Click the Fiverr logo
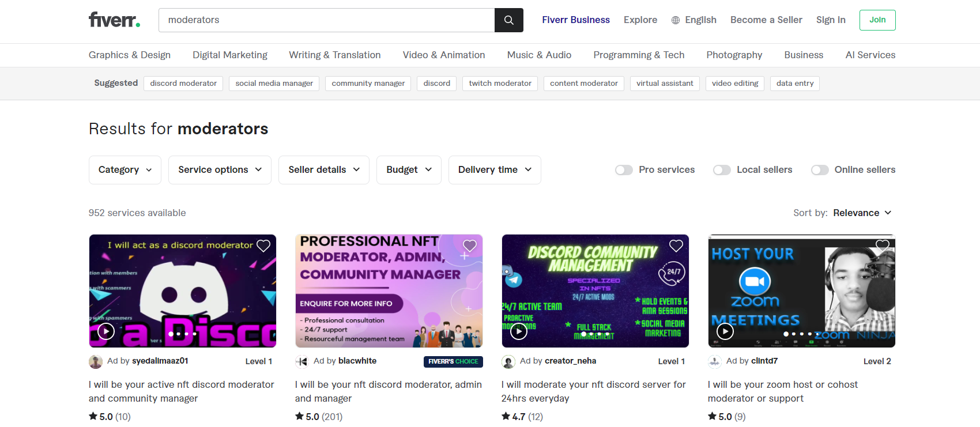This screenshot has height=427, width=980. [114, 20]
